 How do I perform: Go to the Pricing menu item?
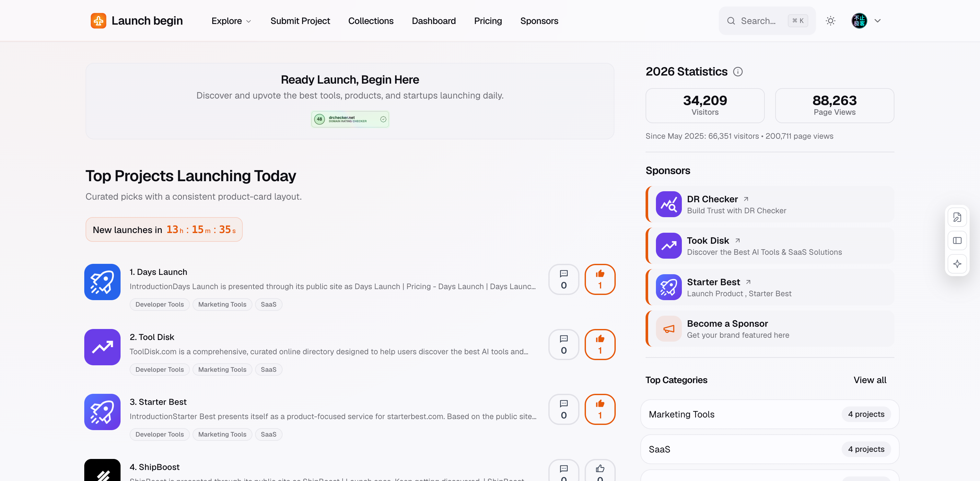tap(488, 21)
